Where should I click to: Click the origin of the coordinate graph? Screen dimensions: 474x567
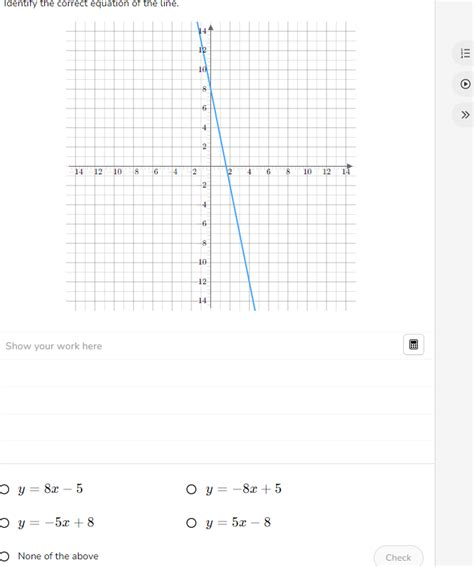point(210,166)
